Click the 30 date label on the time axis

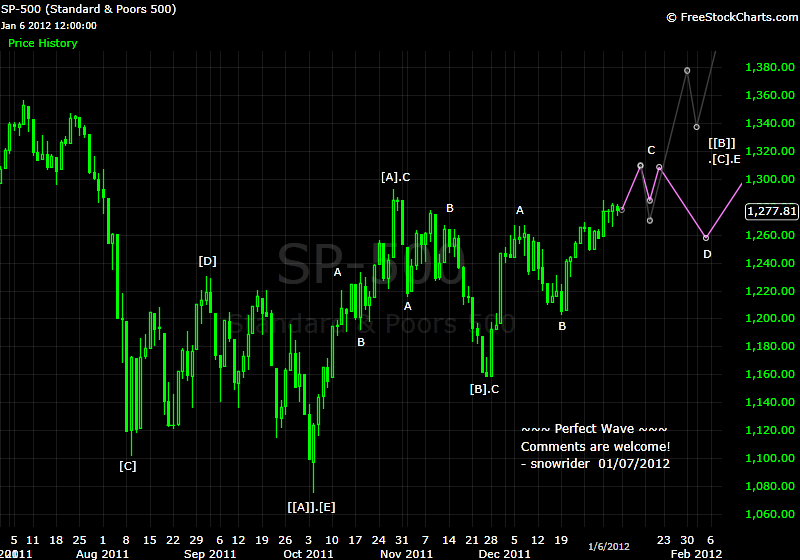687,540
